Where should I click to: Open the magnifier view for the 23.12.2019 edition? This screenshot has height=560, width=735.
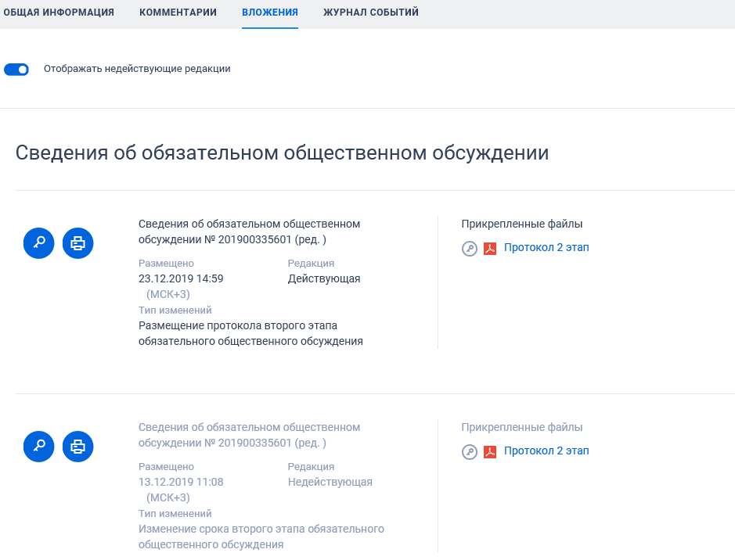tap(39, 243)
